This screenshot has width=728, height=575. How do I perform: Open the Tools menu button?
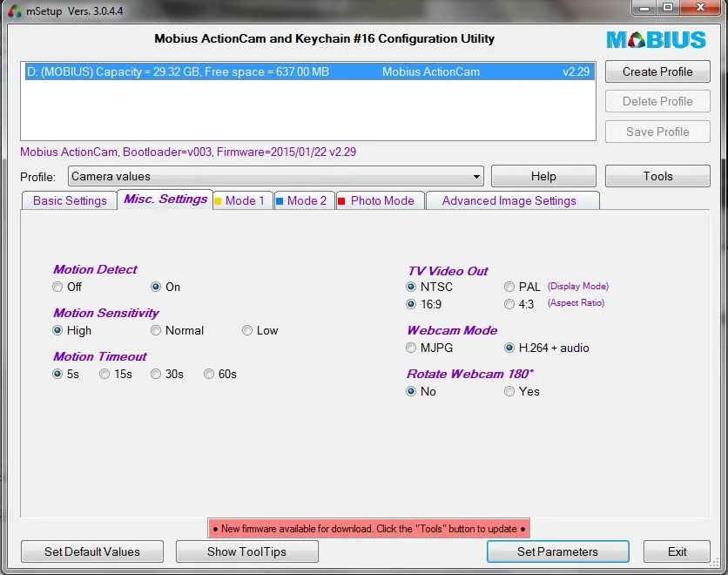point(657,177)
